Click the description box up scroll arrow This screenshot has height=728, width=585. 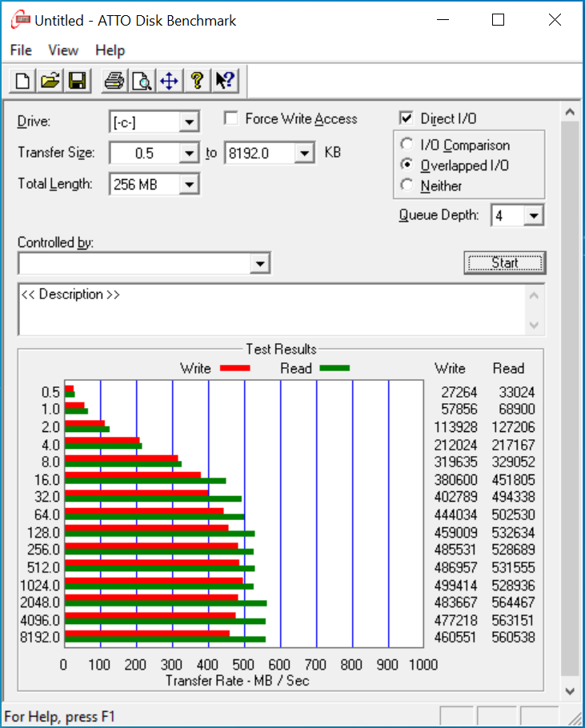[534, 296]
